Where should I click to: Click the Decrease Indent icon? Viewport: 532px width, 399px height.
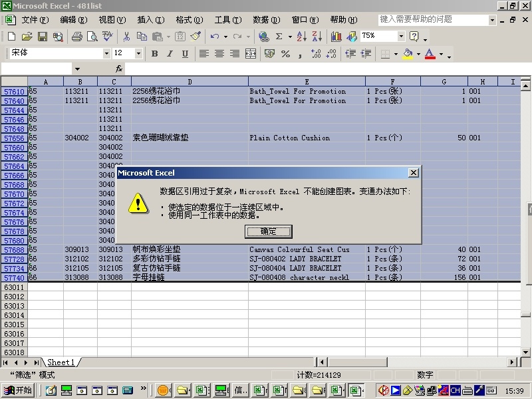(350, 54)
